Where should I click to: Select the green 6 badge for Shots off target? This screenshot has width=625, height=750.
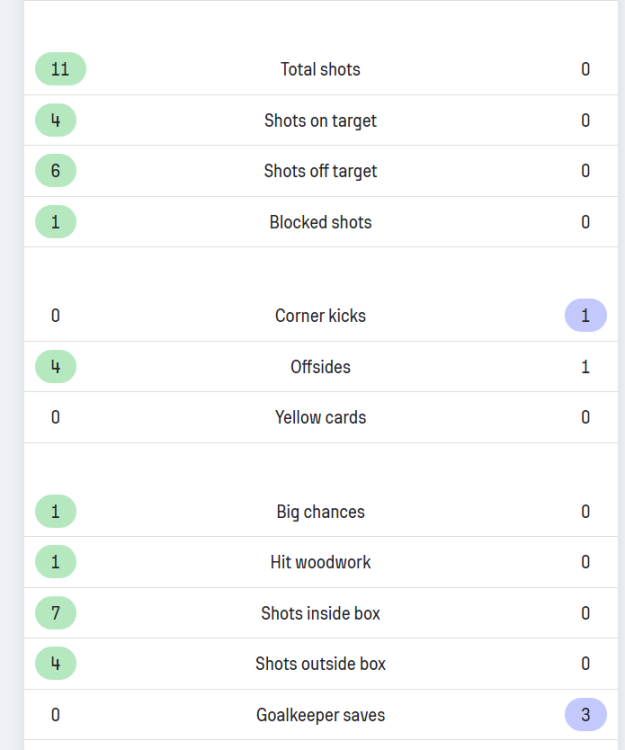tap(56, 171)
